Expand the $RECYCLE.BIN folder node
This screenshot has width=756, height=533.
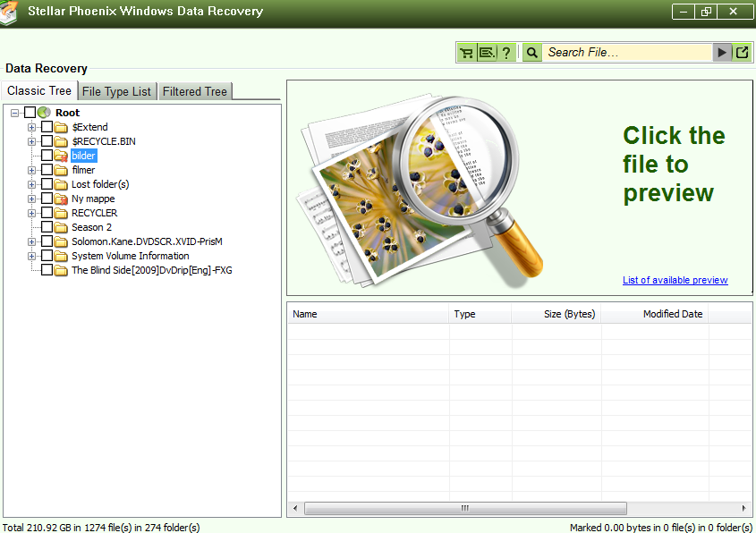point(32,141)
